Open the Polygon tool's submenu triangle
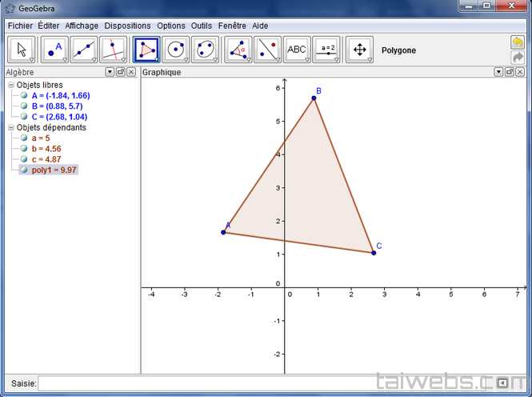The height and width of the screenshot is (397, 532). pos(157,60)
